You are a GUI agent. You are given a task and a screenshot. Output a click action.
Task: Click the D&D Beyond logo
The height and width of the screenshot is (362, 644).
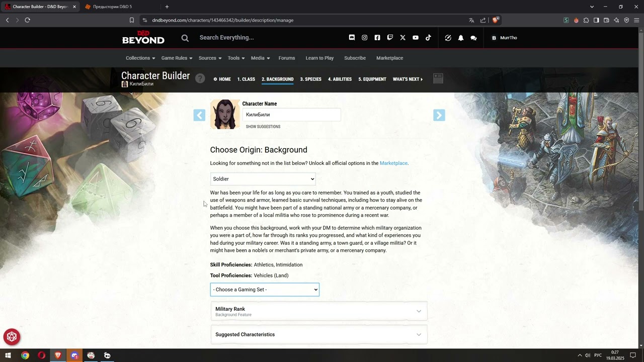pos(143,38)
